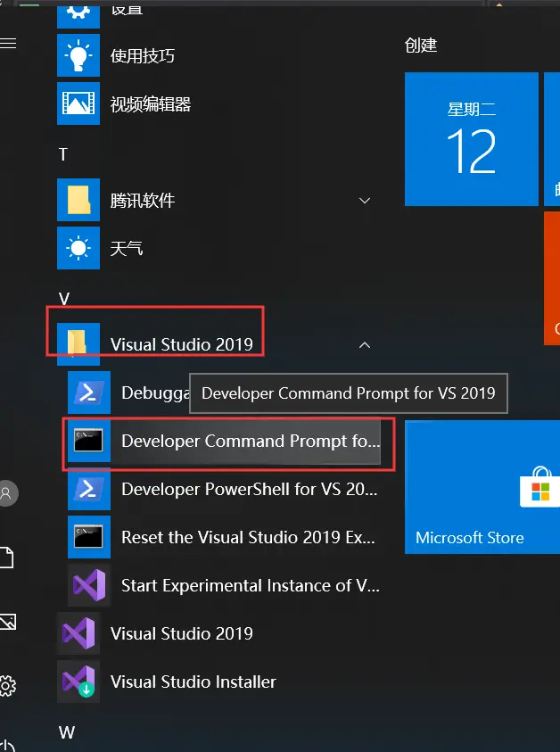Launch the Visual Studio 2019 application label
The image size is (560, 752).
tap(182, 633)
